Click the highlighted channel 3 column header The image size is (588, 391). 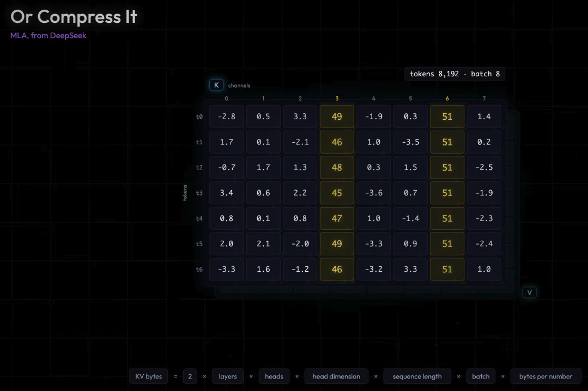click(337, 98)
